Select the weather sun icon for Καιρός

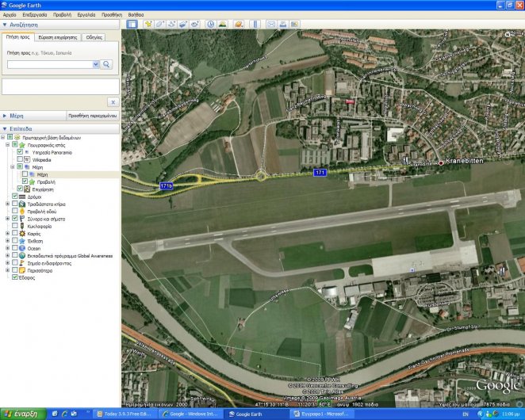[x=22, y=234]
